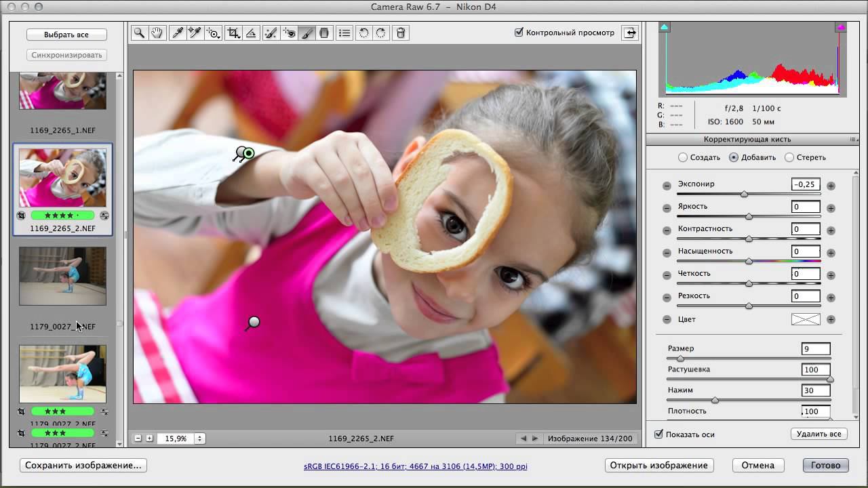Select the Zoom magnifier tool
868x488 pixels.
coord(139,33)
